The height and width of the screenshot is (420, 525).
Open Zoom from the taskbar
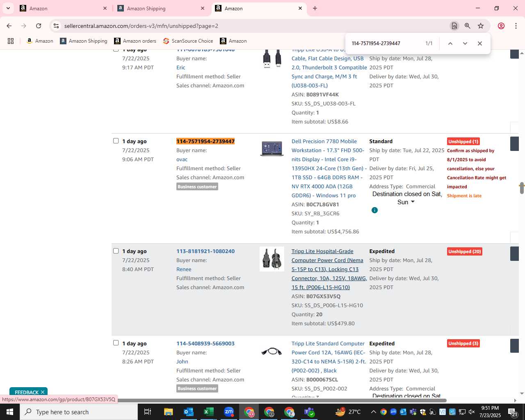(228, 412)
